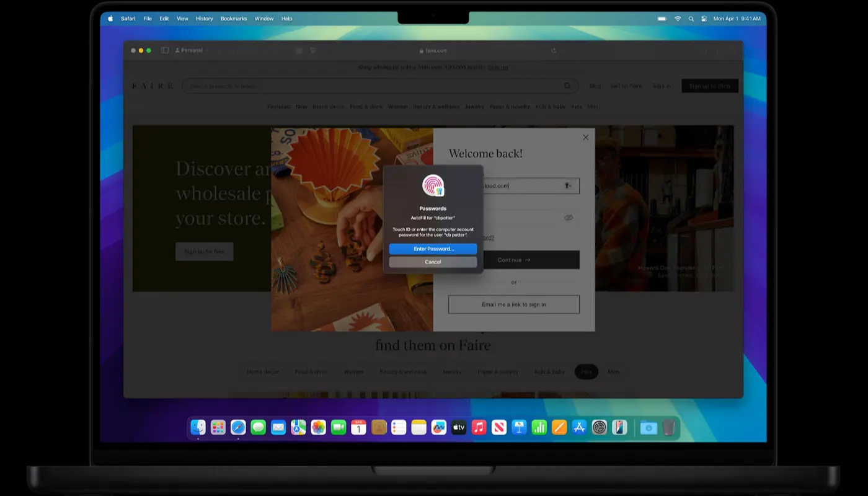Select the Featured category
The width and height of the screenshot is (868, 496).
coord(279,107)
